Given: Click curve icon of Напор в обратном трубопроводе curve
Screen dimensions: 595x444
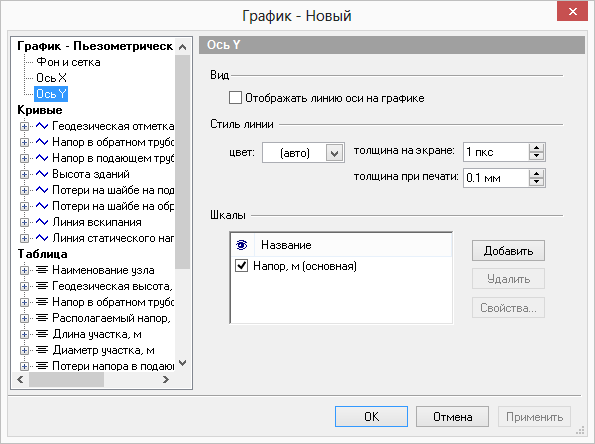Looking at the screenshot, I should click(42, 142).
